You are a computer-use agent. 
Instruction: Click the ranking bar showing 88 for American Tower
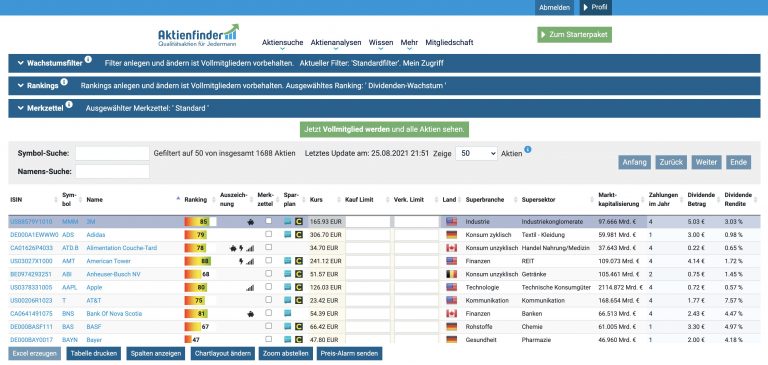click(198, 261)
